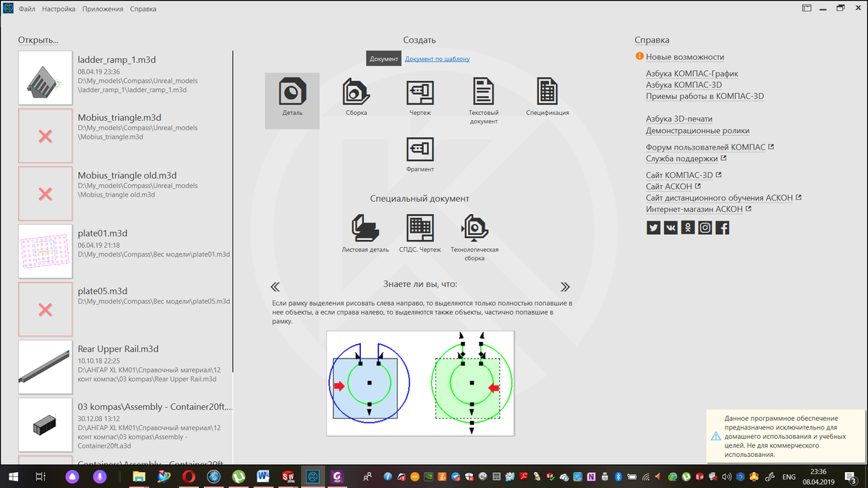This screenshot has width=868, height=488.
Task: Create a new Деталь document
Action: (x=292, y=100)
